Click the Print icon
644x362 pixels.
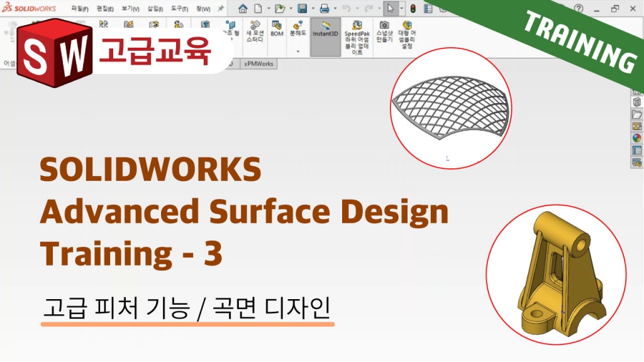[325, 8]
